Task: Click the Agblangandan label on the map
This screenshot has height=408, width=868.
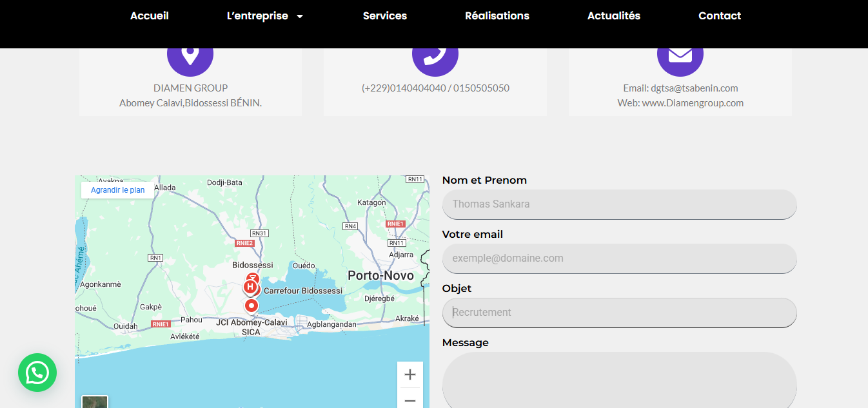Action: coord(331,324)
